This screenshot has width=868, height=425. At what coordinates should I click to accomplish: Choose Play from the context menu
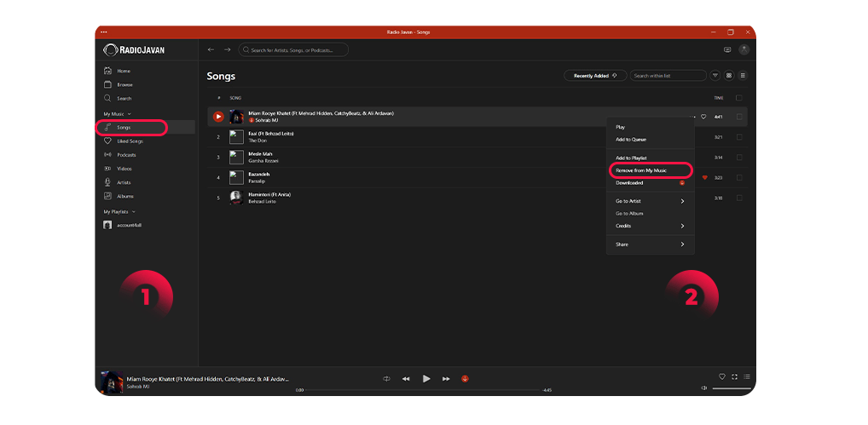pos(651,127)
